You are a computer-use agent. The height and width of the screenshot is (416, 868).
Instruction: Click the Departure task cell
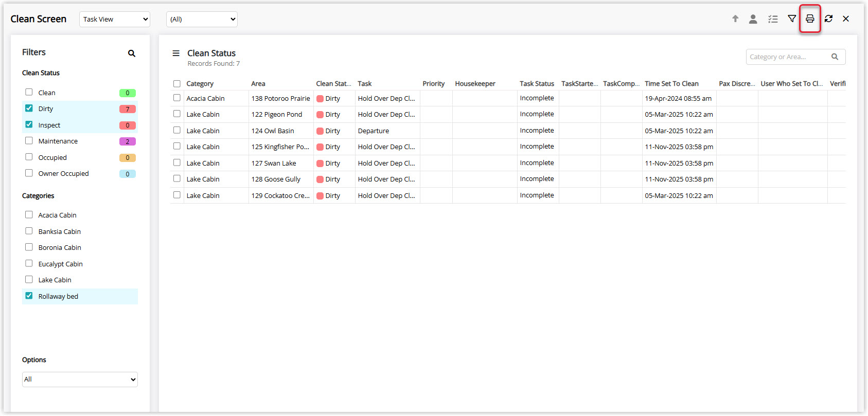coord(387,131)
